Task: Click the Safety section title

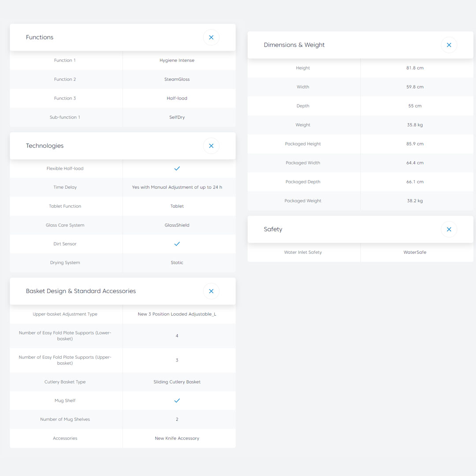Action: (273, 229)
